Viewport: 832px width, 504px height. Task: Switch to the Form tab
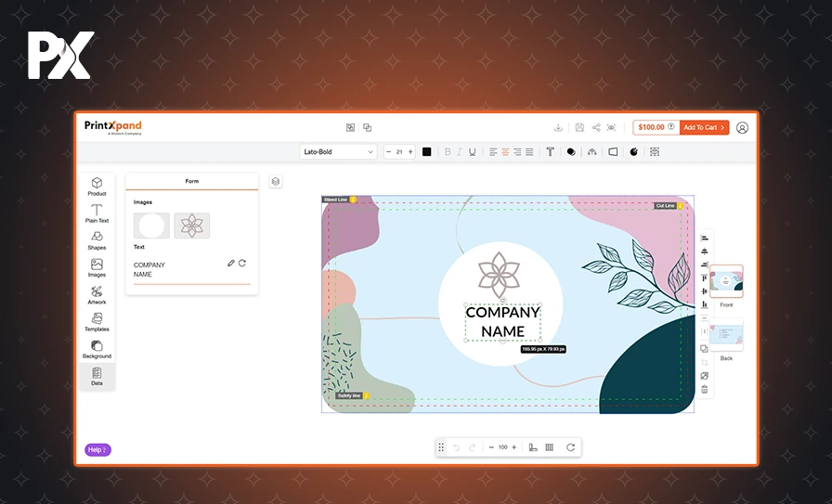(x=191, y=181)
